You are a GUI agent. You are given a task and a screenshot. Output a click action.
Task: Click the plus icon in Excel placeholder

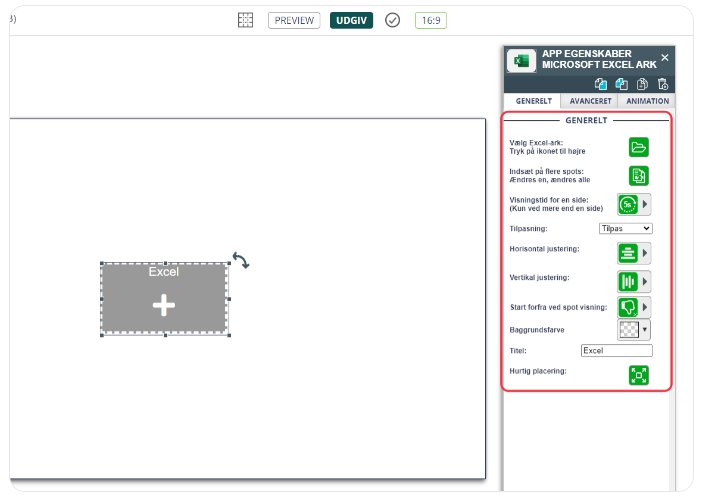(x=164, y=305)
